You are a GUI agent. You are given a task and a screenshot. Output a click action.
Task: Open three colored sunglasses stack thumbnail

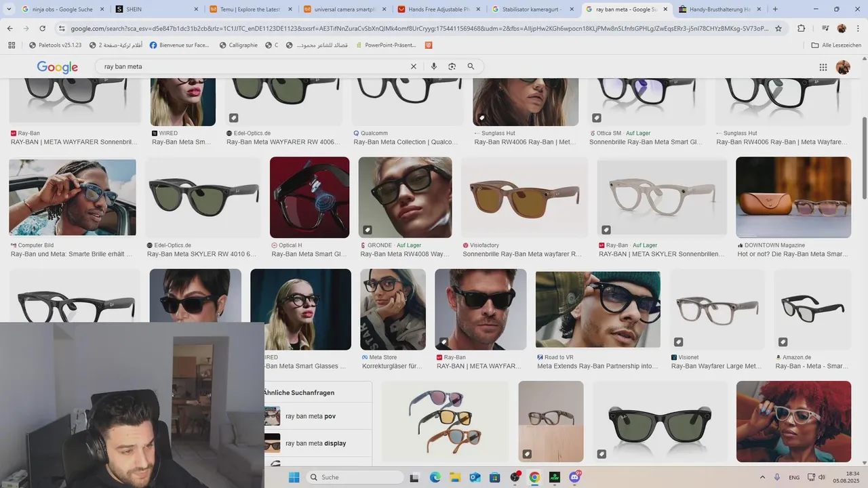[445, 422]
